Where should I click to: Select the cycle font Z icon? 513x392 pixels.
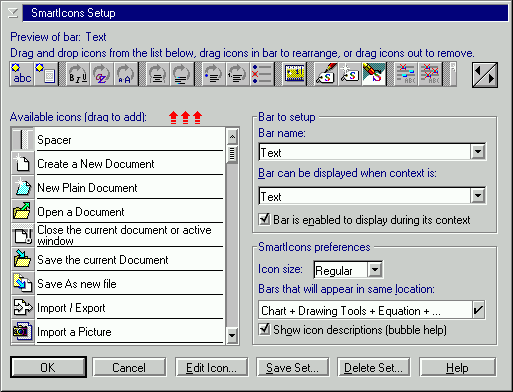click(x=102, y=74)
